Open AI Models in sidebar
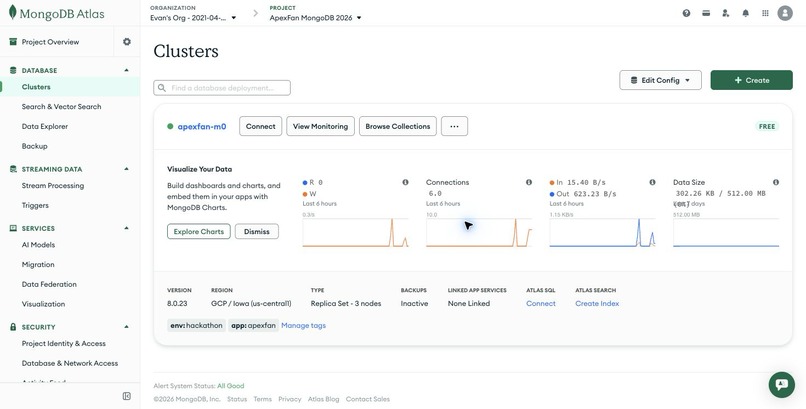The width and height of the screenshot is (806, 409). click(x=38, y=245)
